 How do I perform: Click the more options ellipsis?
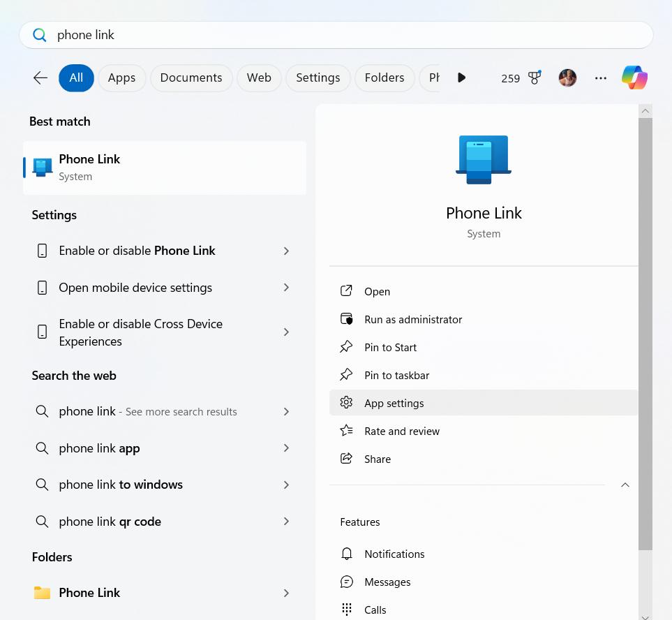[600, 77]
